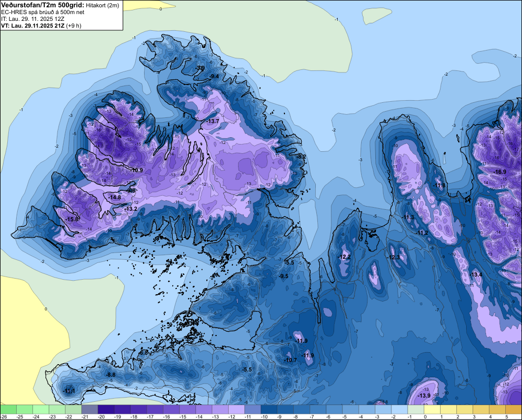Click the -11.1 temperature reading

pyautogui.click(x=69, y=391)
